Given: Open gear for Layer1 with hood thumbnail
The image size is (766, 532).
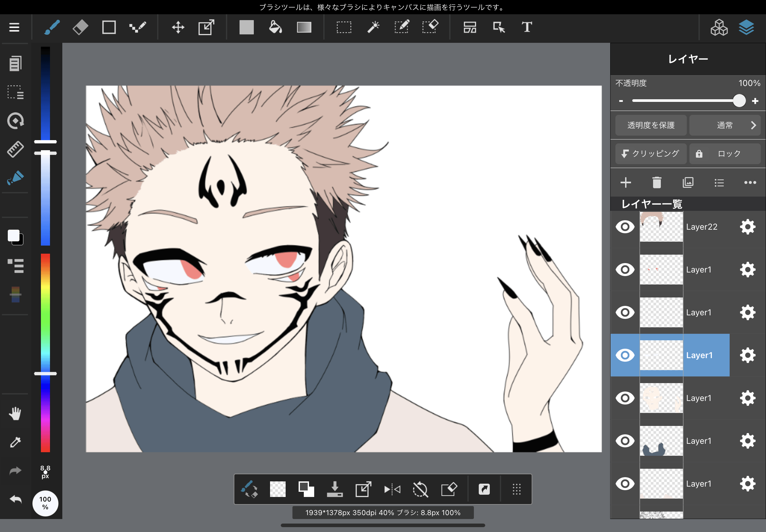Looking at the screenshot, I should click(x=747, y=441).
